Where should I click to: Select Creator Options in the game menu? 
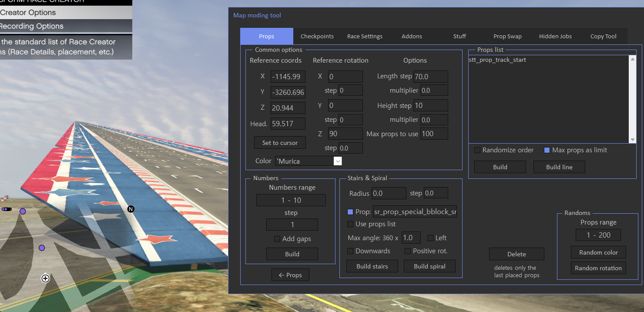tap(66, 13)
